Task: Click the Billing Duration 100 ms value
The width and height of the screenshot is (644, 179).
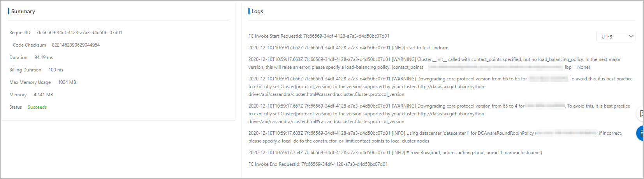Action: (56, 70)
